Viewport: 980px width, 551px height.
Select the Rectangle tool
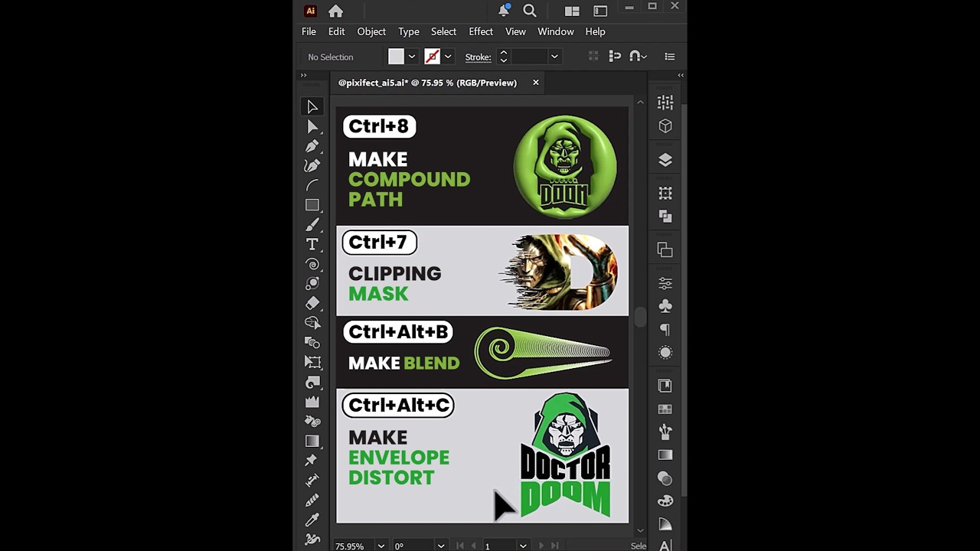(312, 205)
